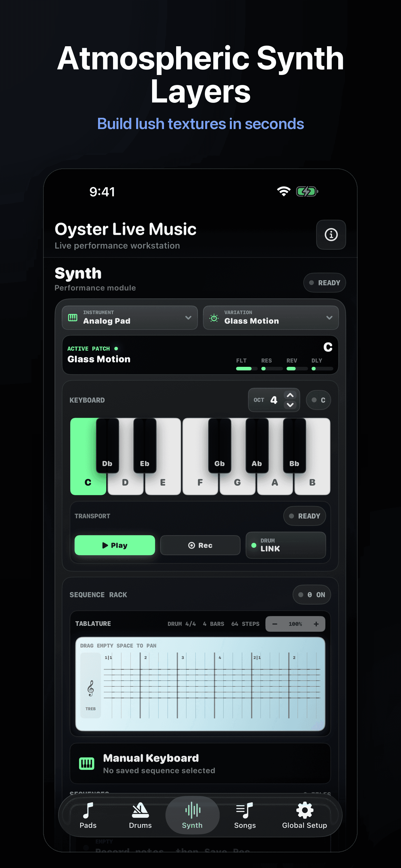
Task: Play the F white key
Action: tap(200, 482)
